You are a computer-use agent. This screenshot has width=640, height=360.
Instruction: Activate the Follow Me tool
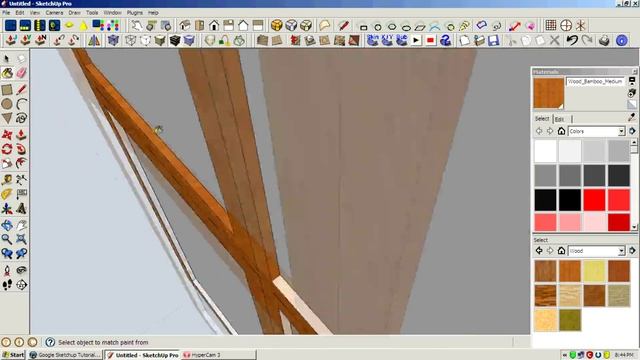click(21, 149)
